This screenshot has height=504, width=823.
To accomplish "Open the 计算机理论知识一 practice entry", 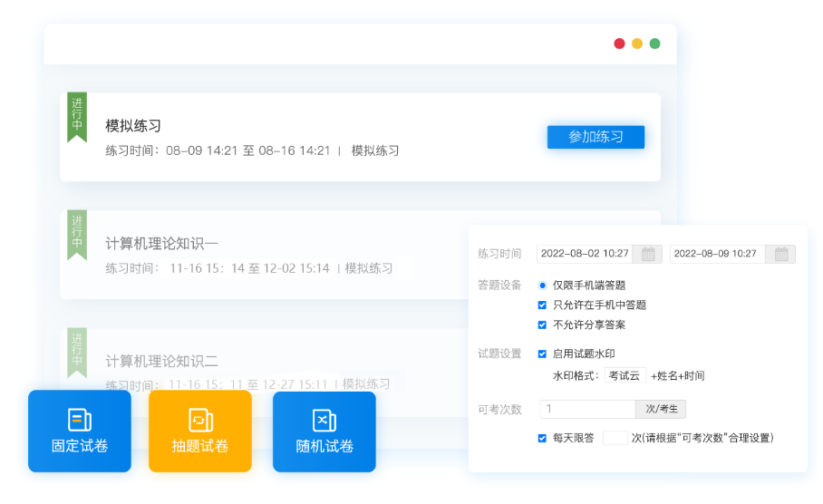I will point(161,243).
